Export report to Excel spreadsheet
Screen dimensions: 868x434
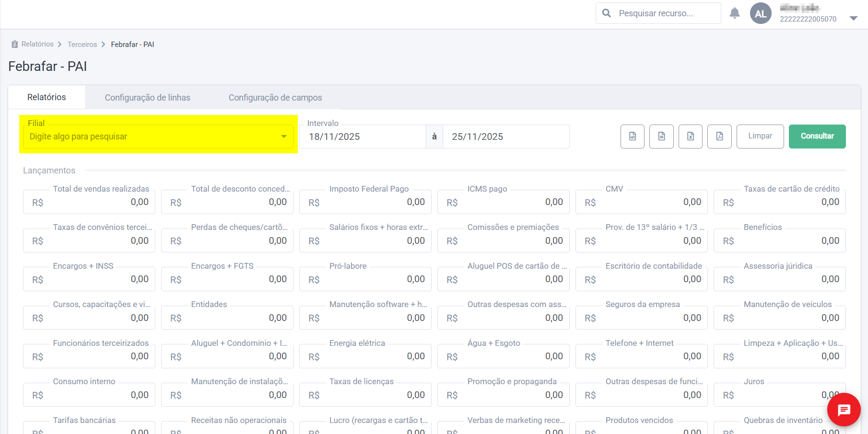tap(691, 137)
